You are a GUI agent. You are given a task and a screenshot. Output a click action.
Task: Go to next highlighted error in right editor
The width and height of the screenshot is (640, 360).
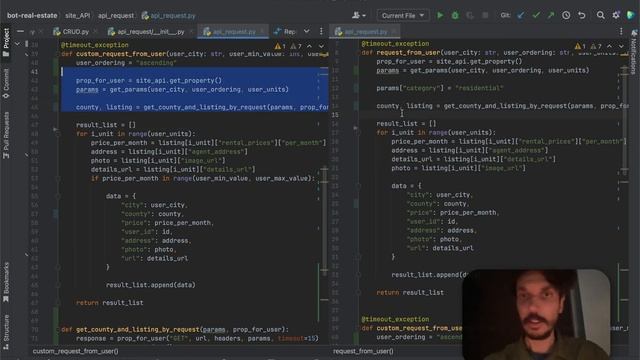click(621, 46)
